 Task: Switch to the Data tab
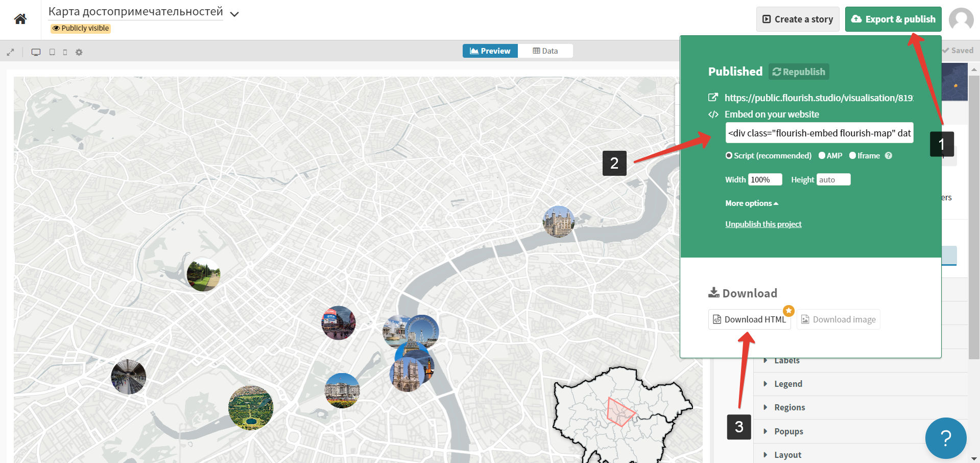(545, 51)
